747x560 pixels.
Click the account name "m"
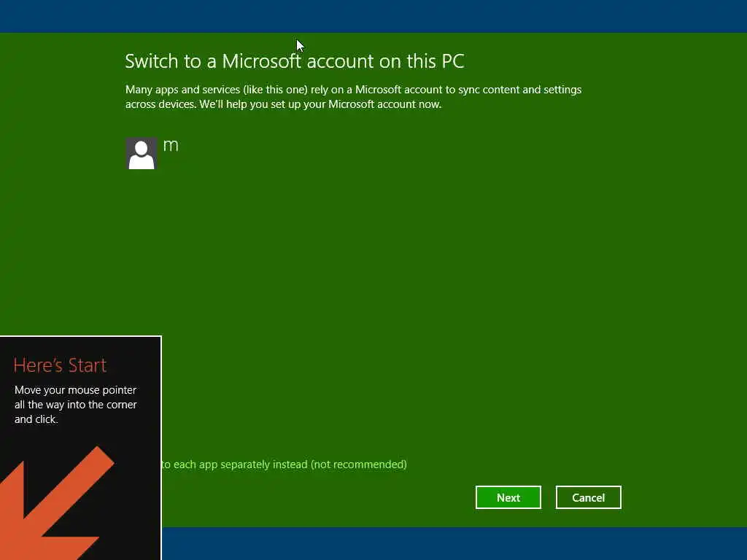tap(171, 145)
